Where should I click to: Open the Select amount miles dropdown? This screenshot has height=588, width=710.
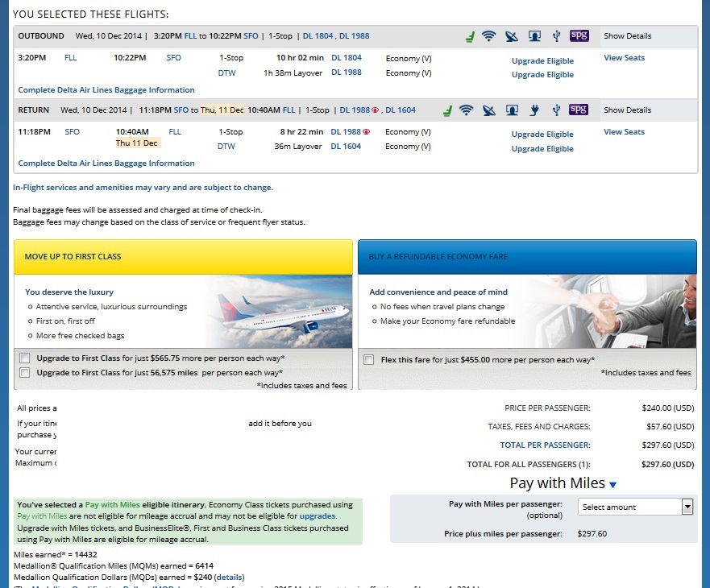pos(635,507)
